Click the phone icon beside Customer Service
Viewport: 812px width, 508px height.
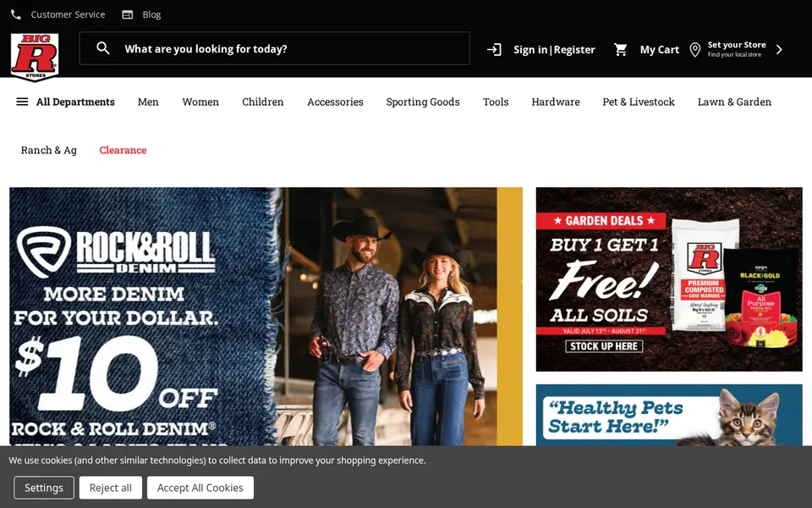(x=16, y=14)
